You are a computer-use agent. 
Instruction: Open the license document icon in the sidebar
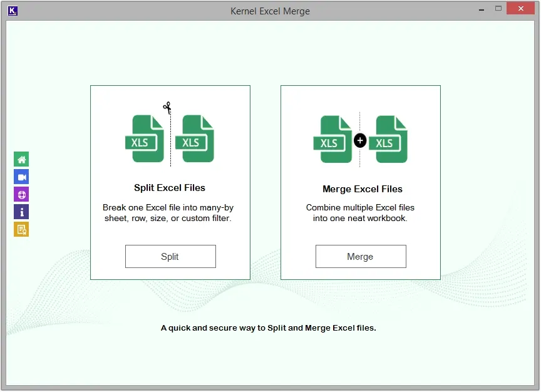pos(21,229)
